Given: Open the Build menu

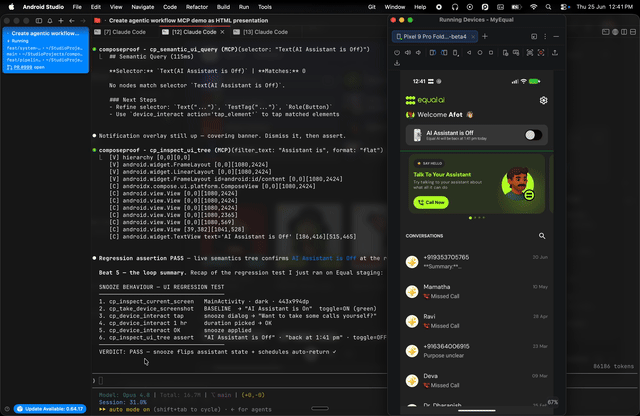Looking at the screenshot, I should point(223,7).
